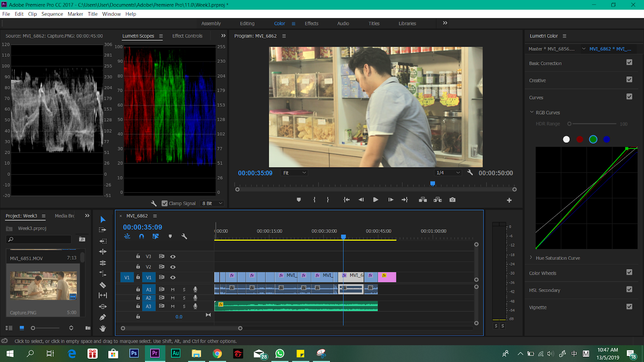The image size is (644, 362).
Task: Switch to the Effects workspace tab
Action: (311, 23)
